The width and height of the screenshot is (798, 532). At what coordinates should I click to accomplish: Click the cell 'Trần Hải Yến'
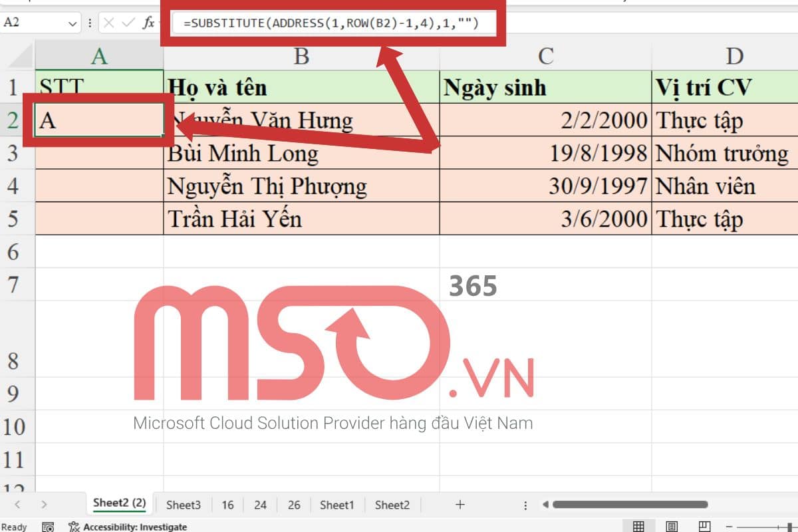click(x=301, y=218)
